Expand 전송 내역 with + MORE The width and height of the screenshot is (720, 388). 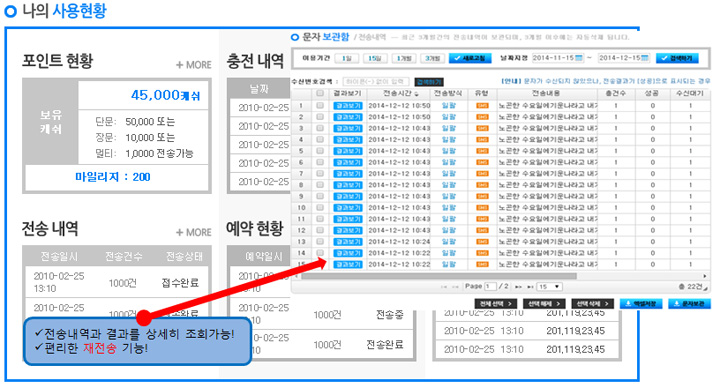(x=194, y=233)
